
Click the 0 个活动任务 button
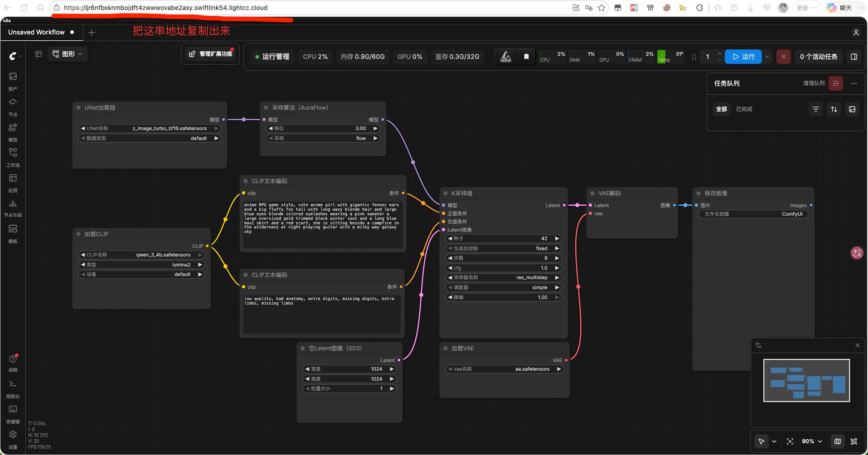(x=819, y=57)
